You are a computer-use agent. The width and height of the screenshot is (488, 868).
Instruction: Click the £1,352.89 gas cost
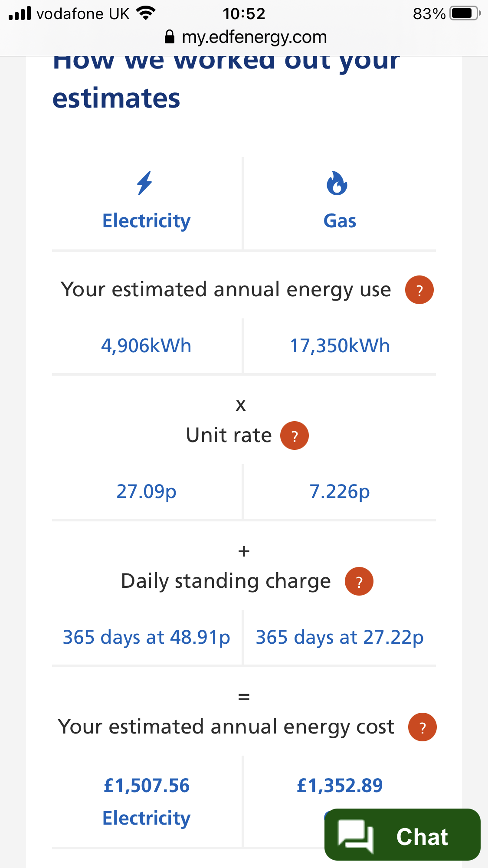[340, 786]
